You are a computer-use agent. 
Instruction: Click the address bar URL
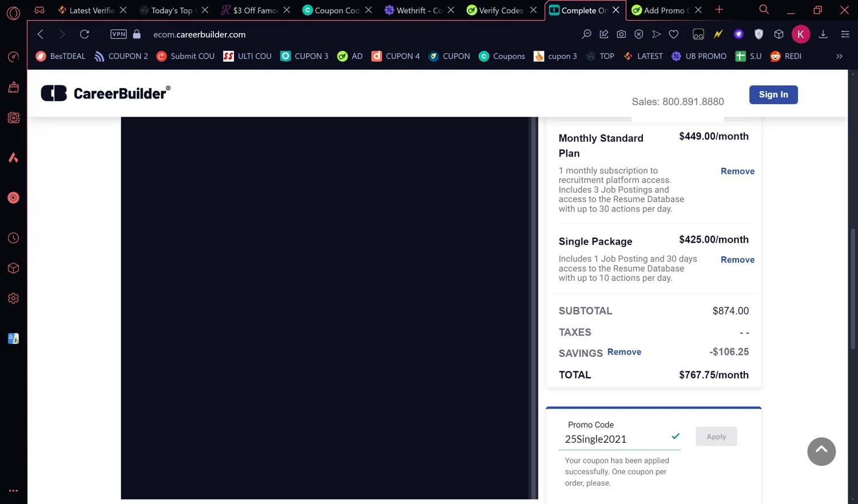point(199,34)
